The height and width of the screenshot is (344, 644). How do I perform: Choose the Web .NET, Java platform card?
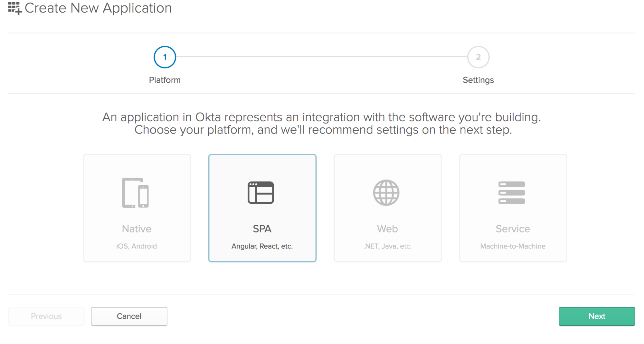click(387, 207)
